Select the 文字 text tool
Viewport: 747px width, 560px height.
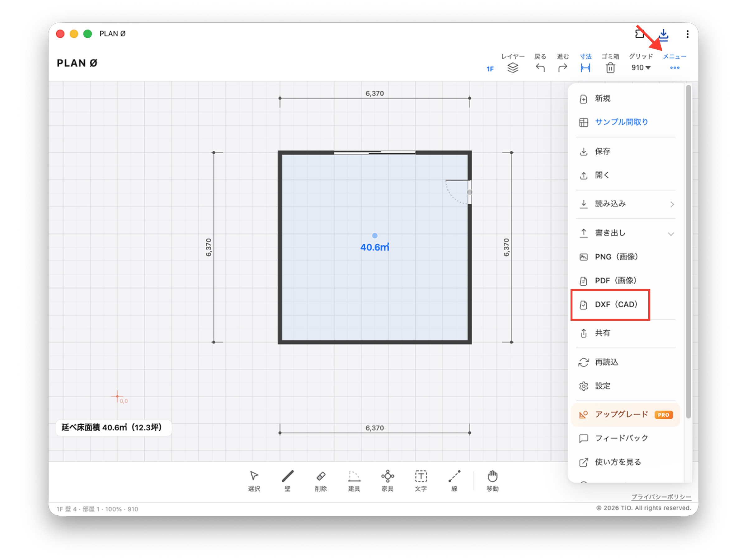(x=421, y=481)
